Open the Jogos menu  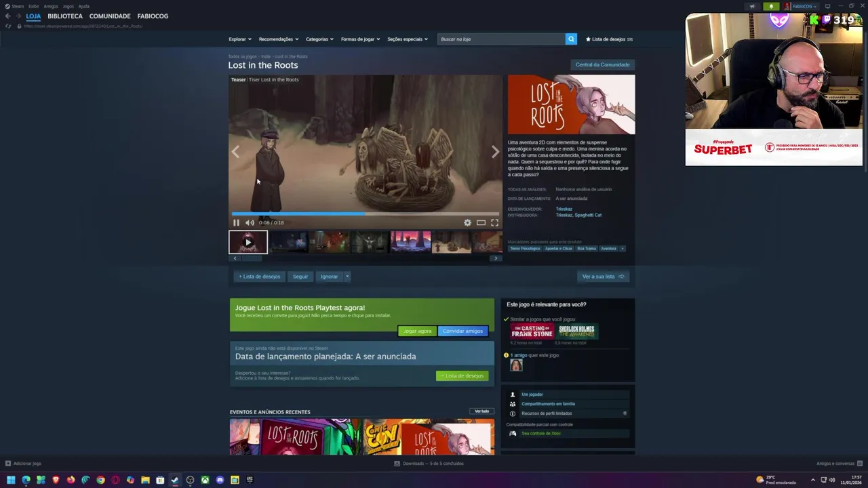pyautogui.click(x=68, y=6)
